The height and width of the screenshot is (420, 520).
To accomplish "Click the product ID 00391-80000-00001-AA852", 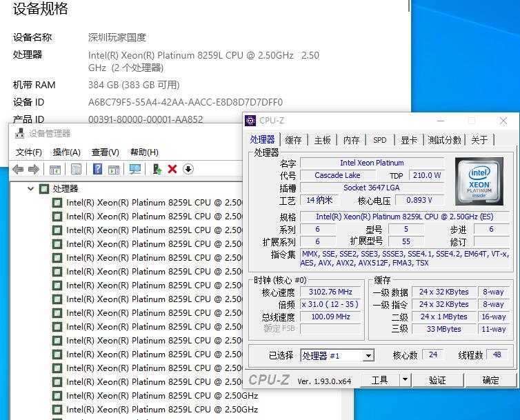I will tap(146, 119).
